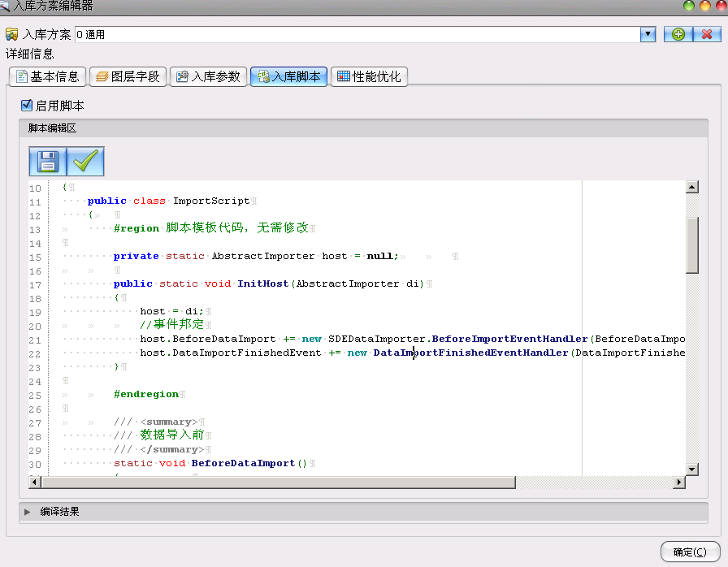The height and width of the screenshot is (567, 728).
Task: Click 'DataImportFinishedEventHandler' on line 22
Action: pos(470,353)
